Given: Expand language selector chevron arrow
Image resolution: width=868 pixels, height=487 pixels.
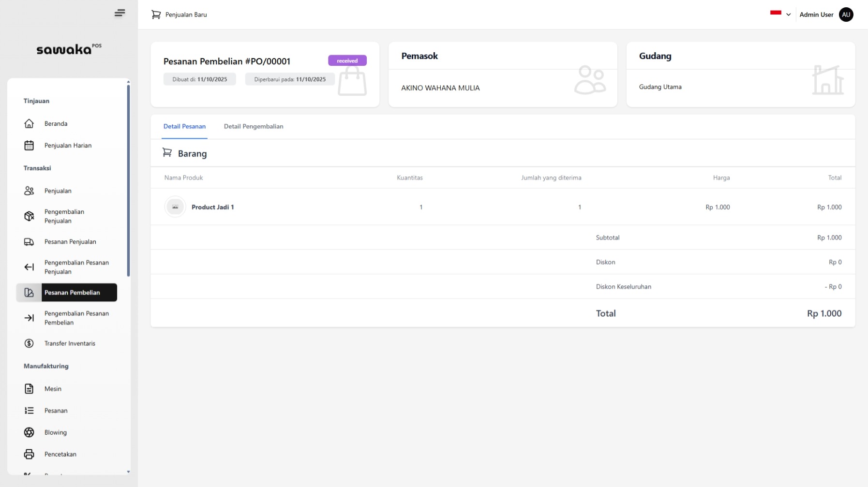Looking at the screenshot, I should pos(788,15).
